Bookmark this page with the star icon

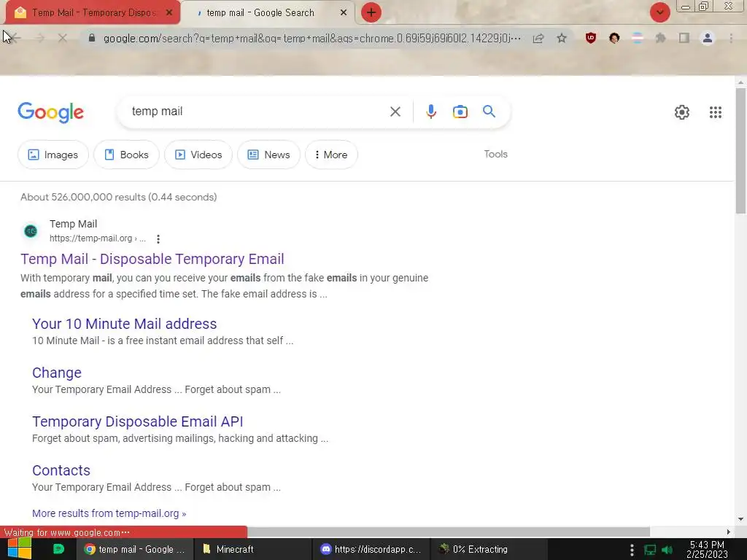click(562, 38)
